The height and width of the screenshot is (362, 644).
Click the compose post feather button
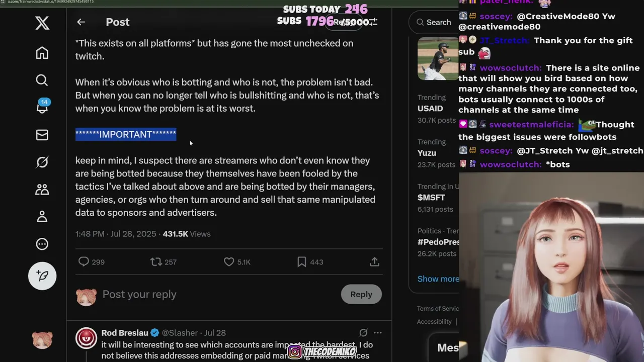[x=42, y=276]
